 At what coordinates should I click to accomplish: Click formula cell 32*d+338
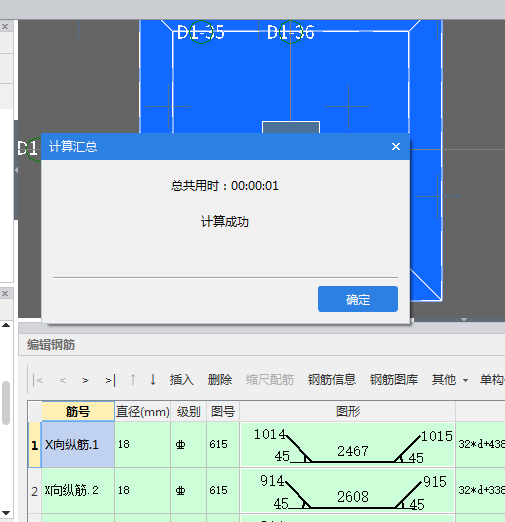pyautogui.click(x=480, y=491)
